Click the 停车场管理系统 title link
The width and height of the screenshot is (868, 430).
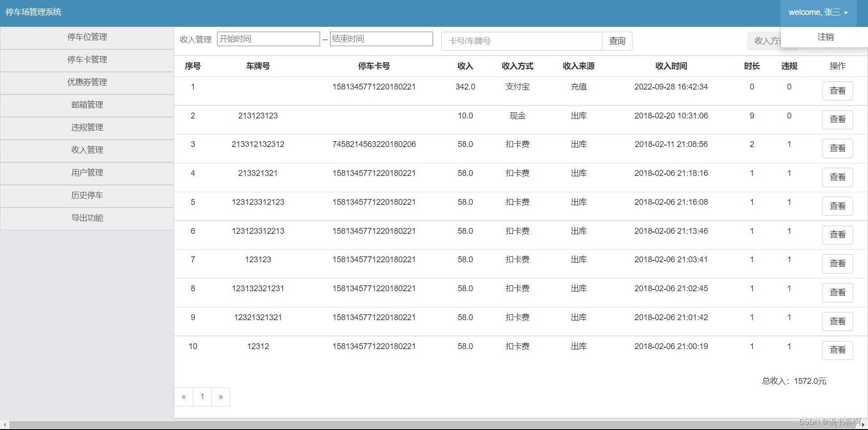click(33, 12)
